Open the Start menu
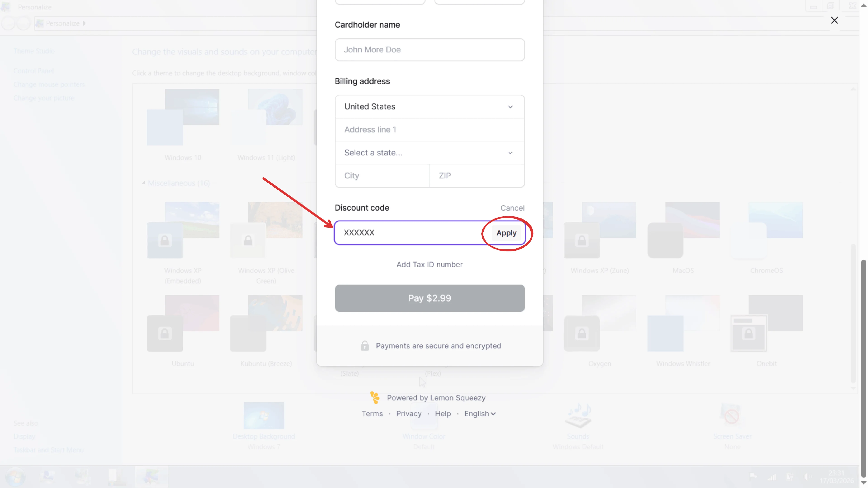The image size is (868, 488). 16,476
